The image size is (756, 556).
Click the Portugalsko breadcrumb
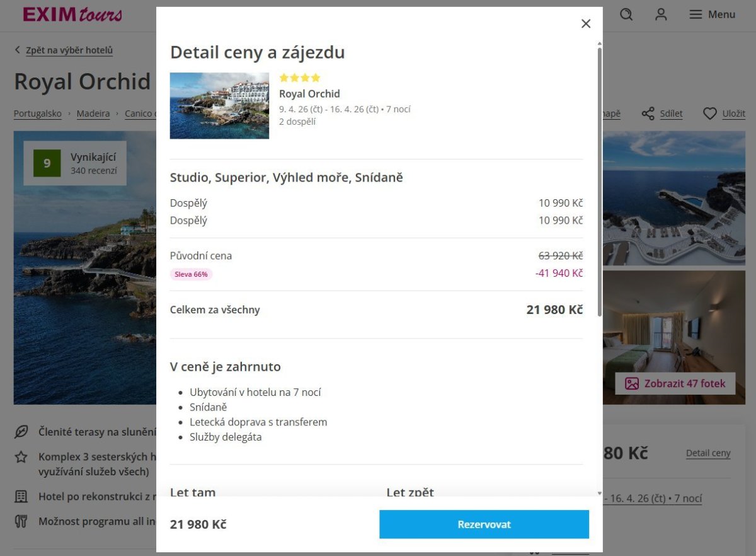click(38, 113)
